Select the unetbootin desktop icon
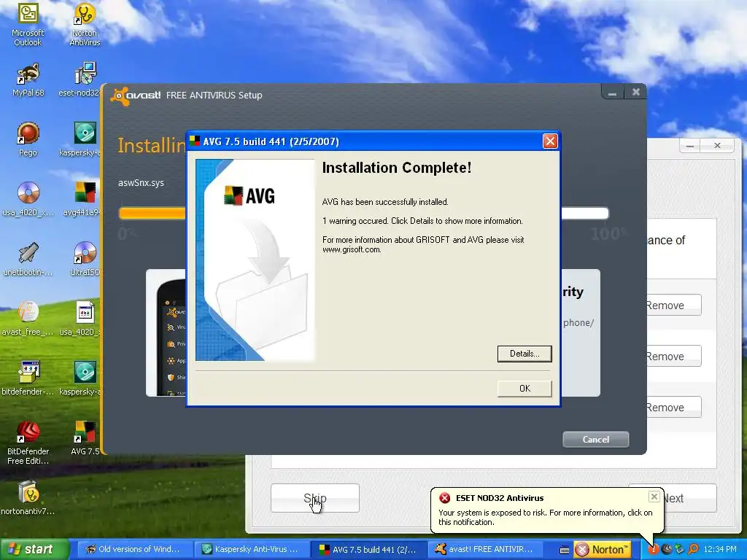 click(28, 259)
